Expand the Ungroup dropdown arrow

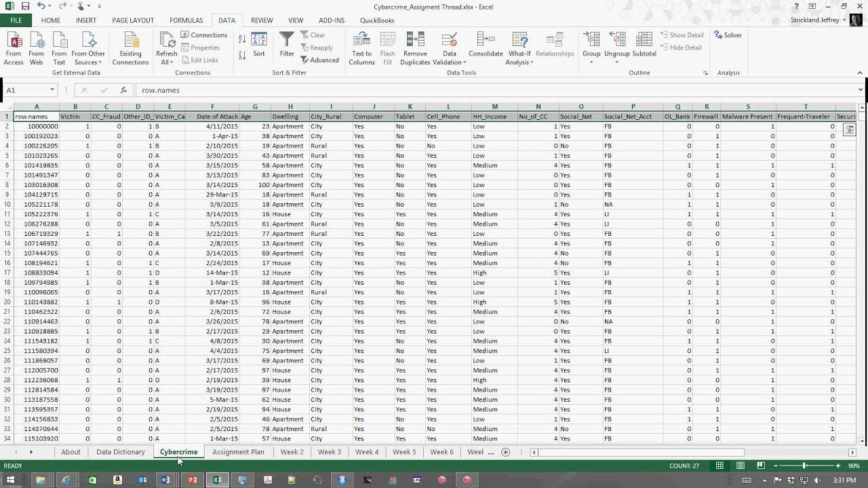616,62
